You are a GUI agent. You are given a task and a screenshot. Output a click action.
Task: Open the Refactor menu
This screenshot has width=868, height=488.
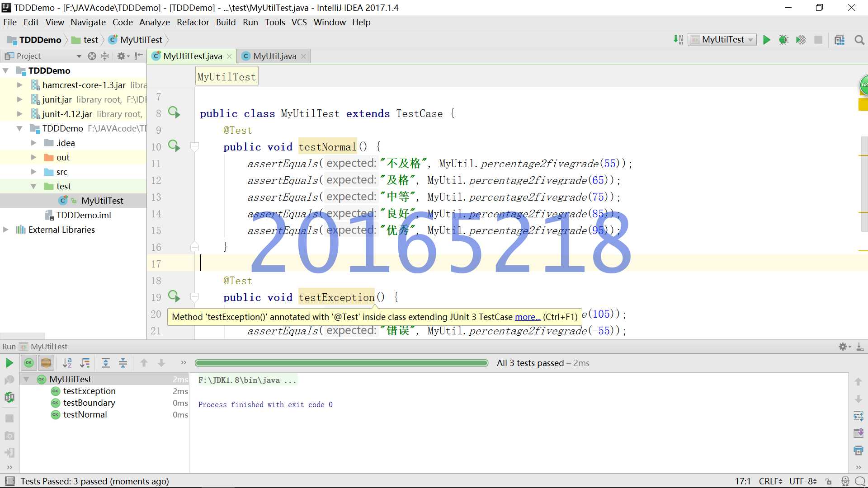193,22
